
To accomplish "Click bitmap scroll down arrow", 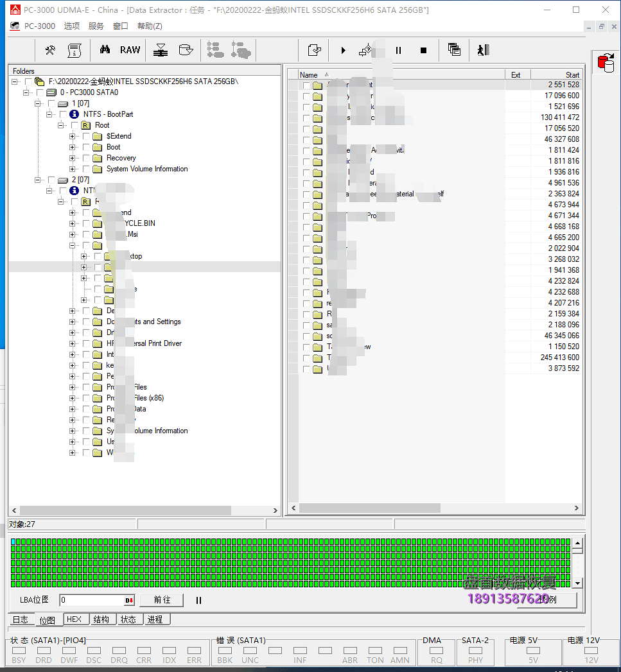I will [x=578, y=583].
